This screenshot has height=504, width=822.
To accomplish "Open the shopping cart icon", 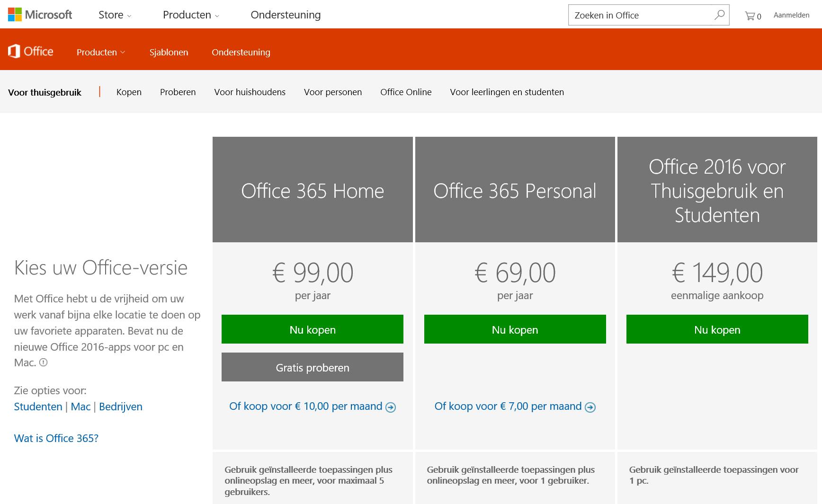I will pyautogui.click(x=750, y=16).
